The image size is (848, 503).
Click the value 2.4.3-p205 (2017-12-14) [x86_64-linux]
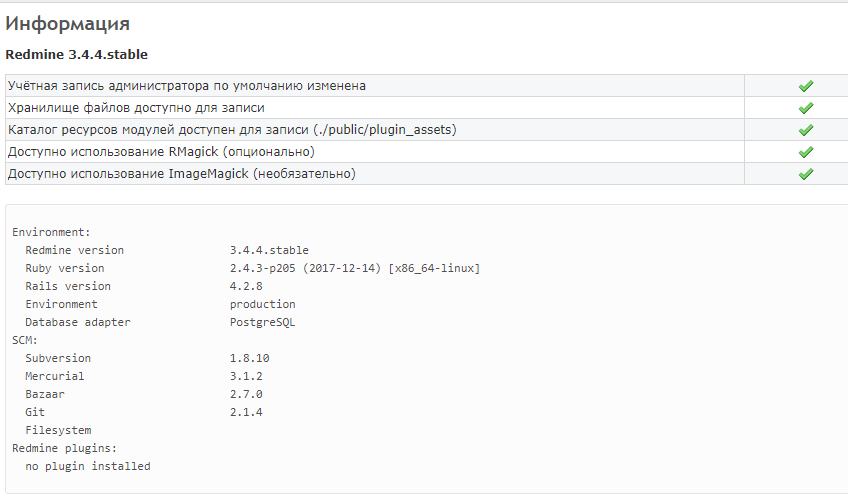(x=355, y=268)
